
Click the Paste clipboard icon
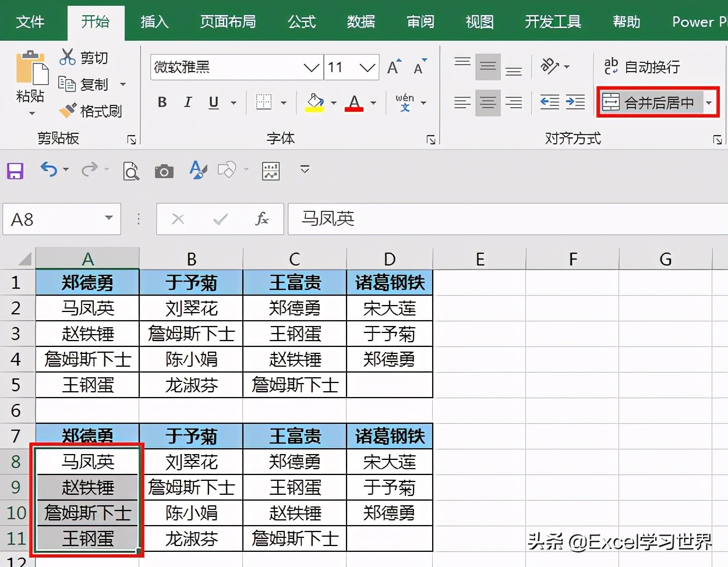point(31,69)
